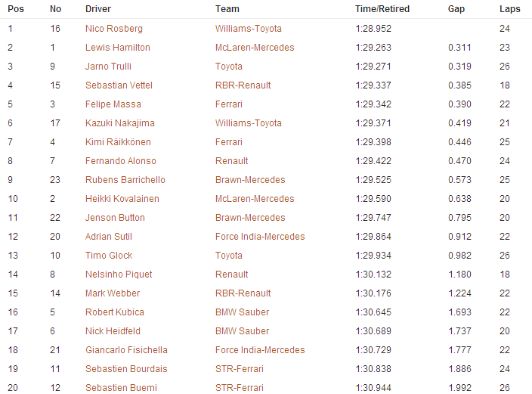Click the RBR-Renault team link for Vettel
This screenshot has width=532, height=394.
pyautogui.click(x=243, y=85)
